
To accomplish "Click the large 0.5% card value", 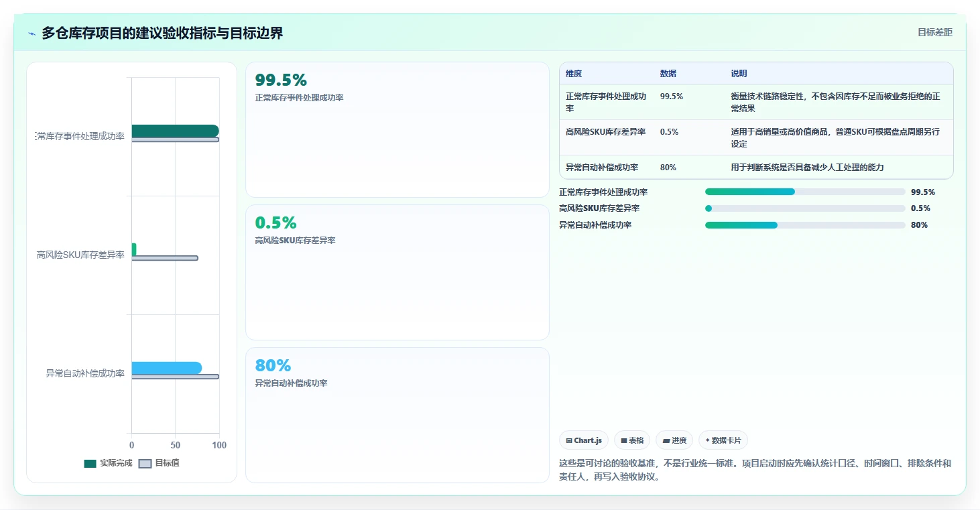I will (275, 223).
